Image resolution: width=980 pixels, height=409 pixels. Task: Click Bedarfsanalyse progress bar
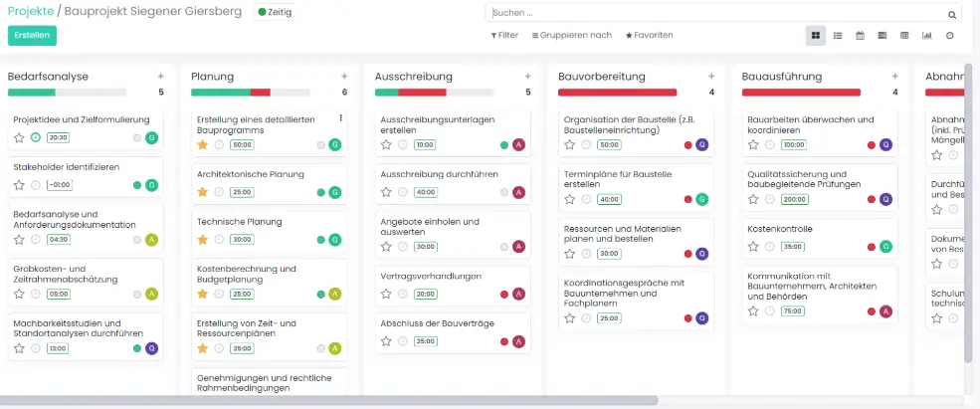click(67, 93)
